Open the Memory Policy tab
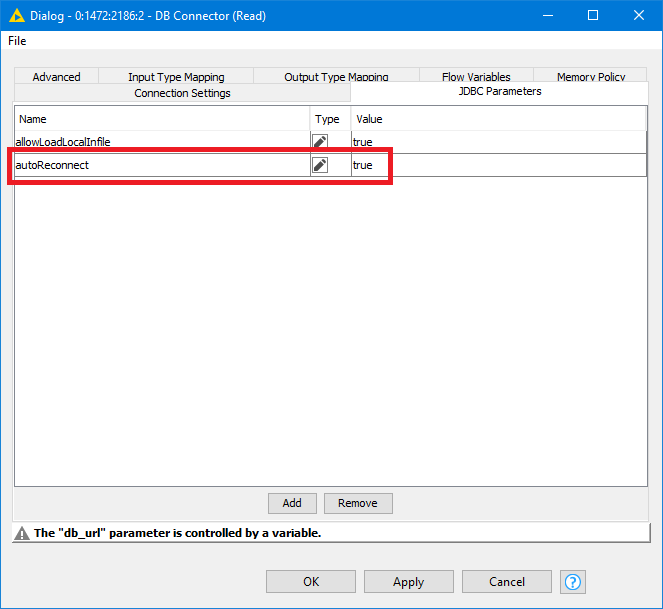Image resolution: width=663 pixels, height=609 pixels. click(x=591, y=77)
